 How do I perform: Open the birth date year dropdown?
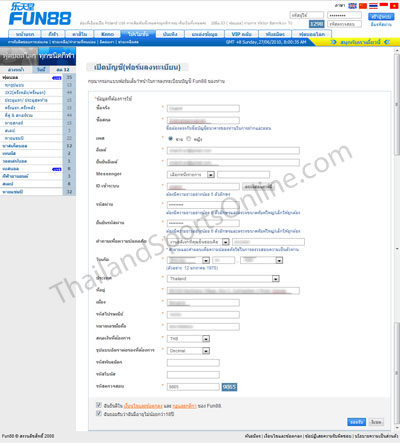click(262, 260)
